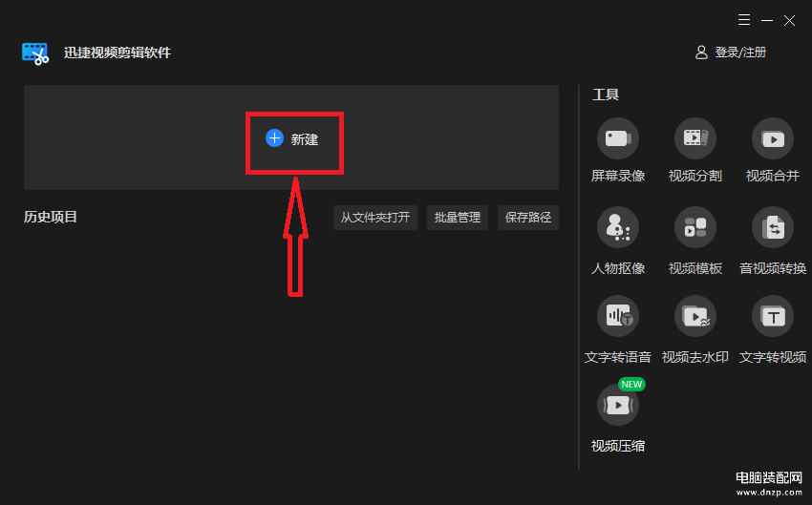Select the 人物抠像 portrait cutout tool
812x505 pixels.
coord(618,227)
